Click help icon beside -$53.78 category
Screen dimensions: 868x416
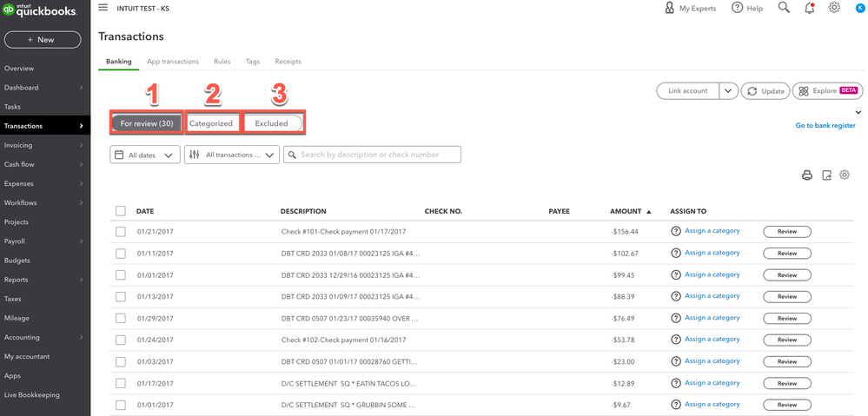[675, 340]
